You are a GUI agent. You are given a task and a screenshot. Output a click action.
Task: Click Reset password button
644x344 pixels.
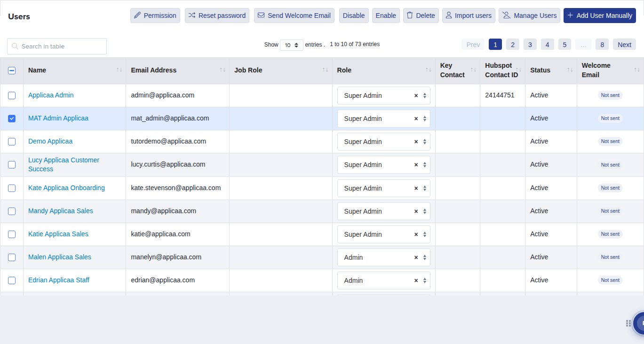click(217, 16)
